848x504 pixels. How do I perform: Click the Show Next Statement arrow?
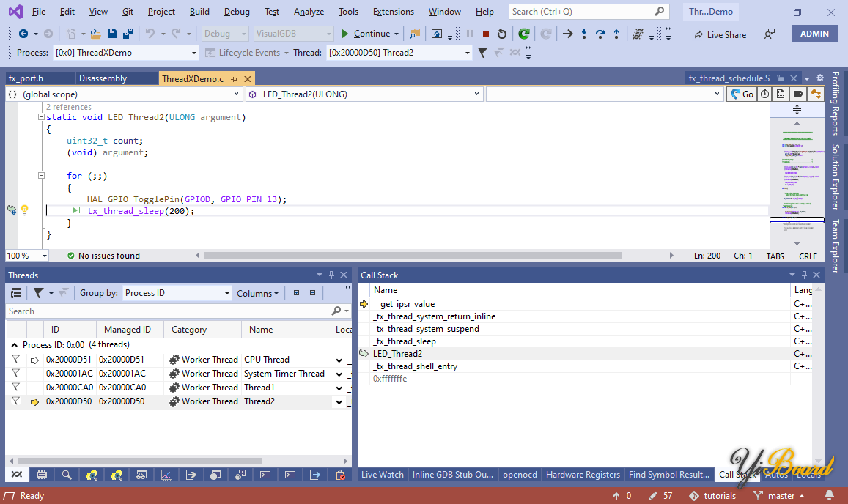[x=567, y=34]
